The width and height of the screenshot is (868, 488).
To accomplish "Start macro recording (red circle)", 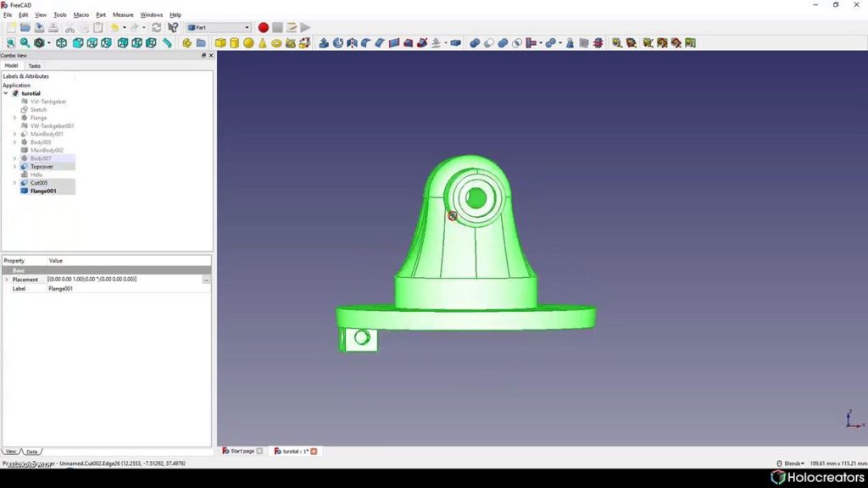I will [264, 28].
